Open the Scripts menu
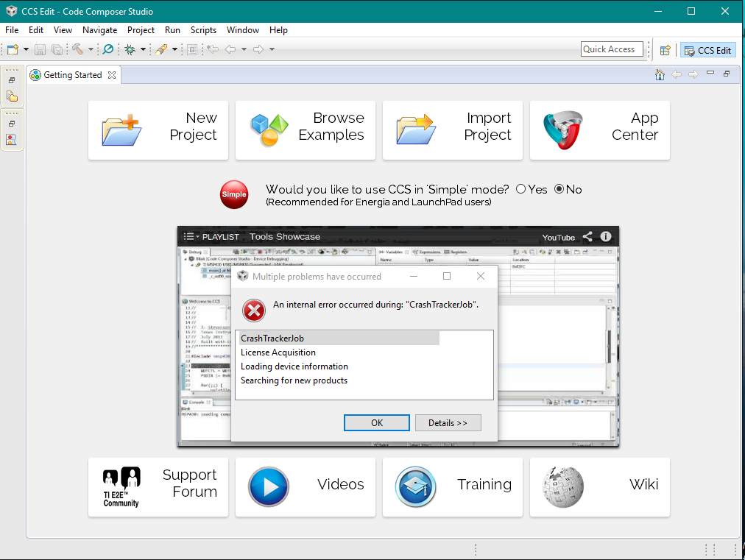The image size is (745, 560). point(203,30)
